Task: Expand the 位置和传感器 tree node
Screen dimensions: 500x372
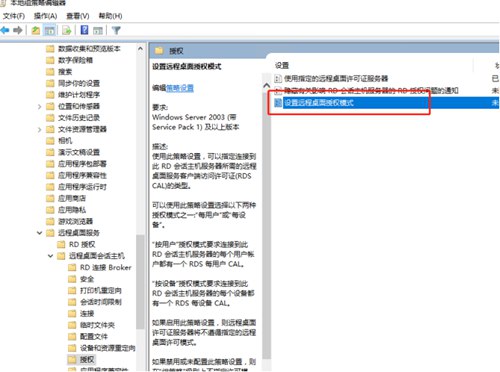Action: (x=39, y=106)
